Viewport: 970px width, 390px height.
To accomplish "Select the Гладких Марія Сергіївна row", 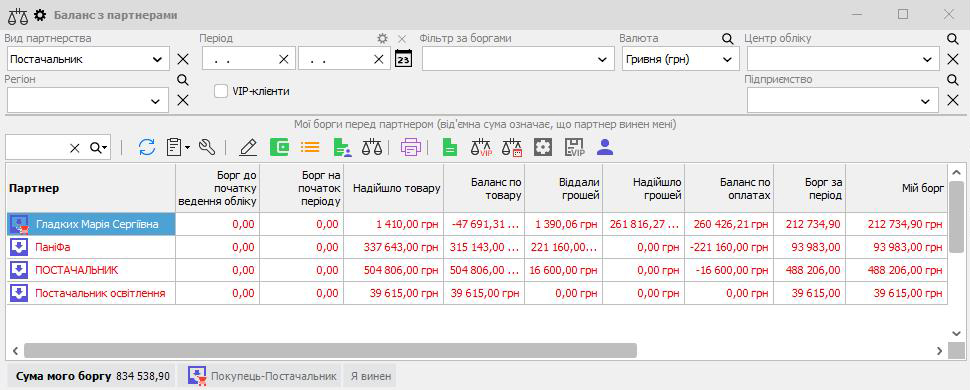I will (476, 224).
